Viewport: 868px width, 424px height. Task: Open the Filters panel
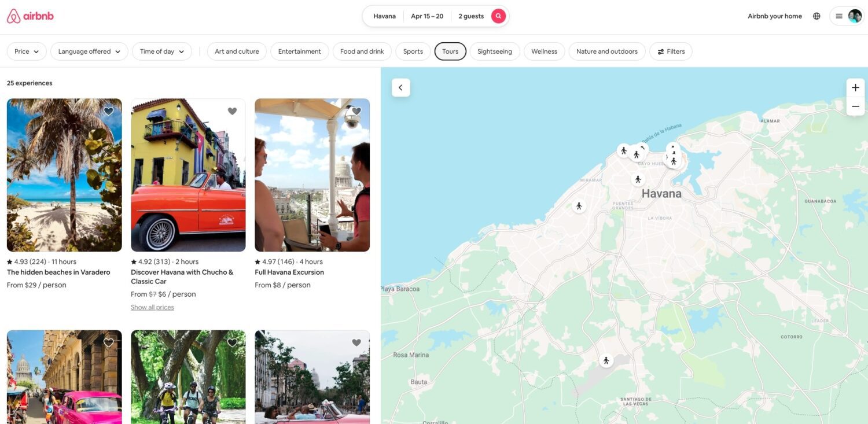[x=670, y=51]
